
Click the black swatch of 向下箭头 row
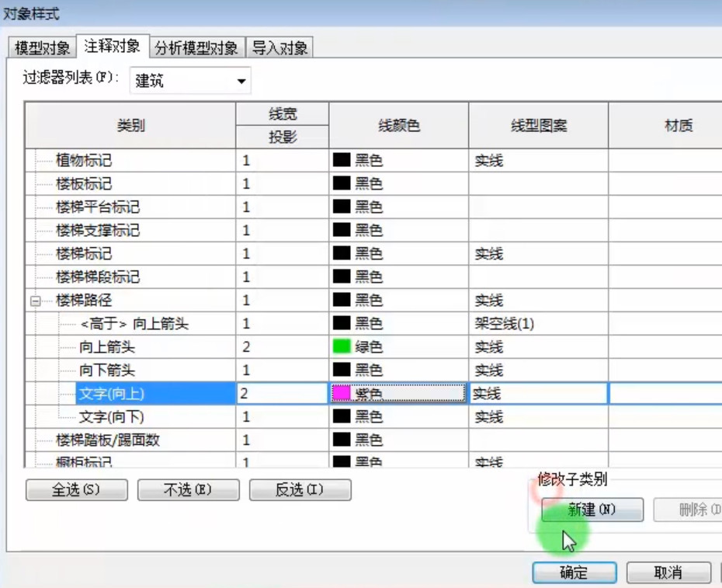click(342, 370)
